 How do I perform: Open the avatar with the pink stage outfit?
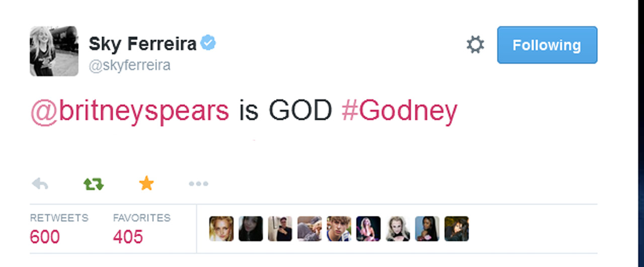coord(368,229)
